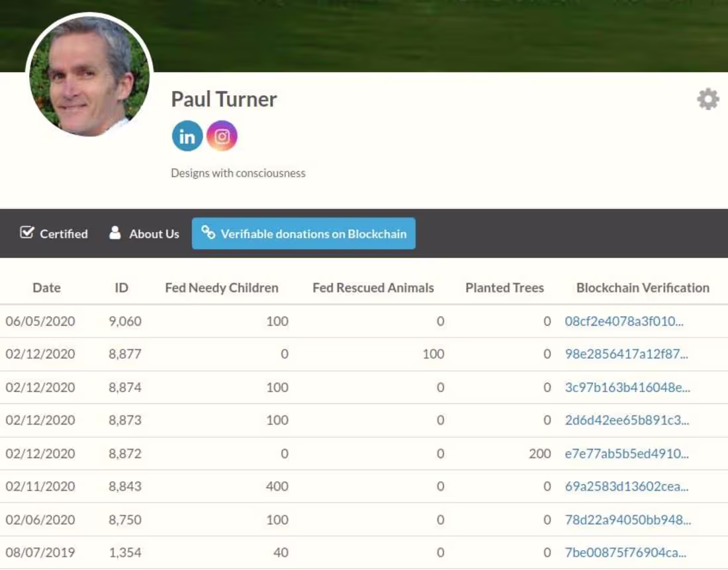This screenshot has width=728, height=570.
Task: Select donation ID 8,873
Action: 125,420
